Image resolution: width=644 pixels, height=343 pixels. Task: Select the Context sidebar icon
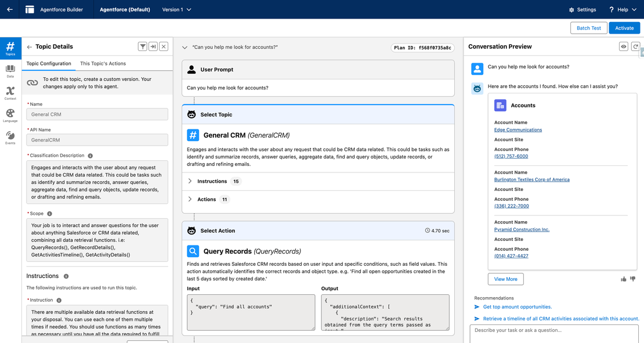tap(10, 93)
